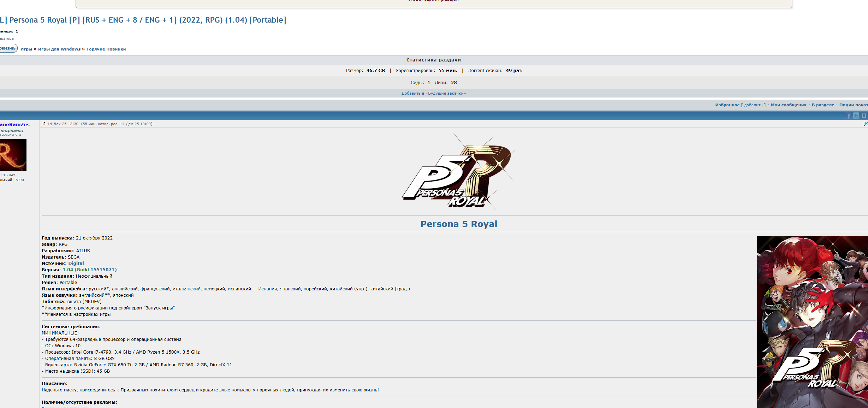868x408 pixels.
Task: Open Избранное favorites link
Action: click(727, 105)
